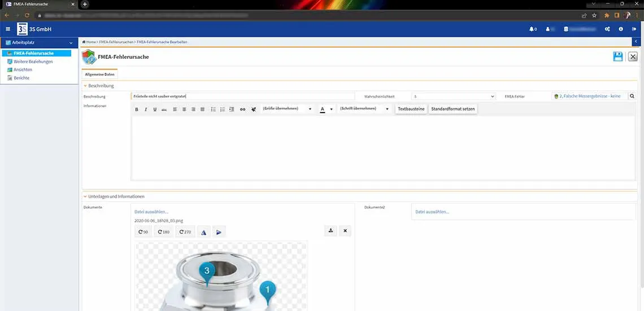The image size is (644, 311).
Task: Go to FMEA-Fehlerursachen breadcrumb
Action: pyautogui.click(x=116, y=42)
